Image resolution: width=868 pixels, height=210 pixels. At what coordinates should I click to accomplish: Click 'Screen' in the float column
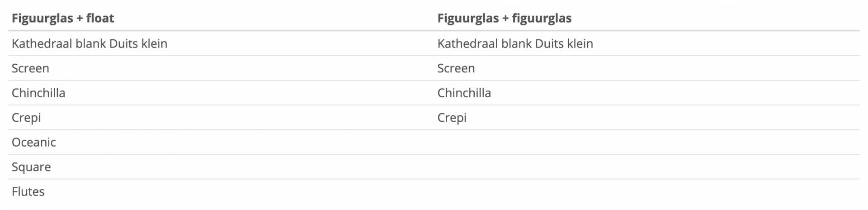coord(30,68)
